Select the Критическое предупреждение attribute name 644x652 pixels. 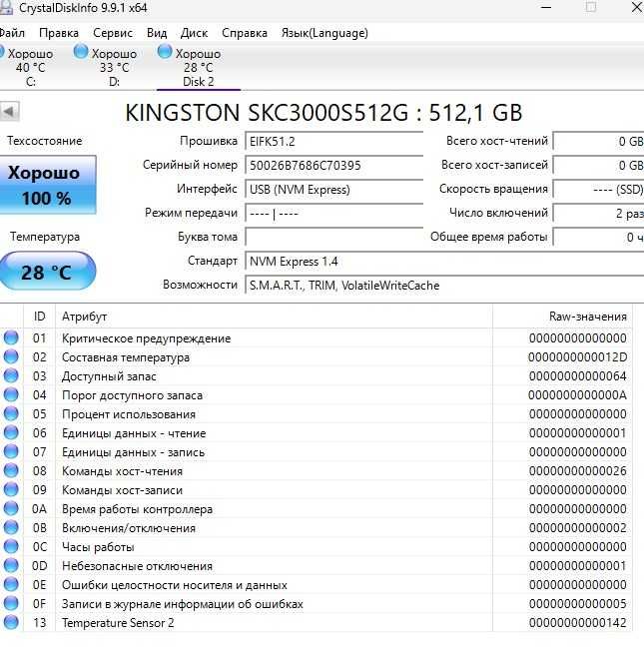(147, 338)
